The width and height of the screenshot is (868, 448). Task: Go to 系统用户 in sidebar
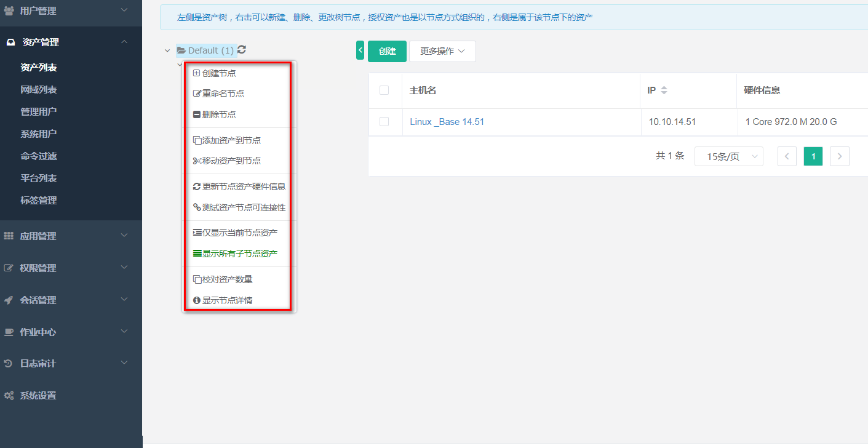(x=39, y=134)
